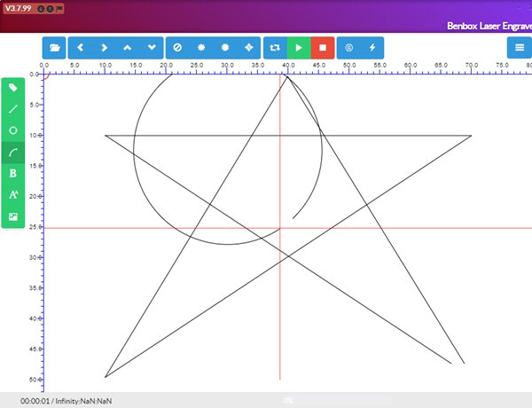Select the insert image tool

[x=13, y=216]
